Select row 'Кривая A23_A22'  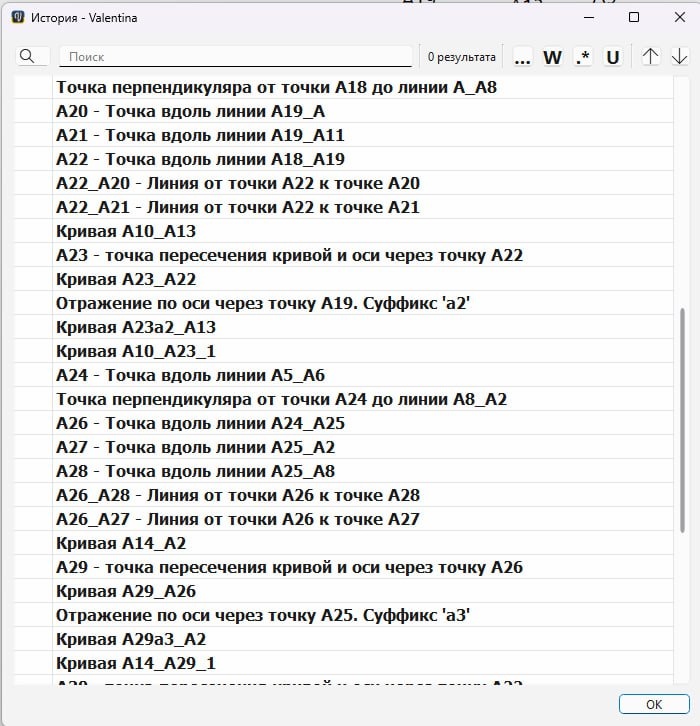click(344, 279)
